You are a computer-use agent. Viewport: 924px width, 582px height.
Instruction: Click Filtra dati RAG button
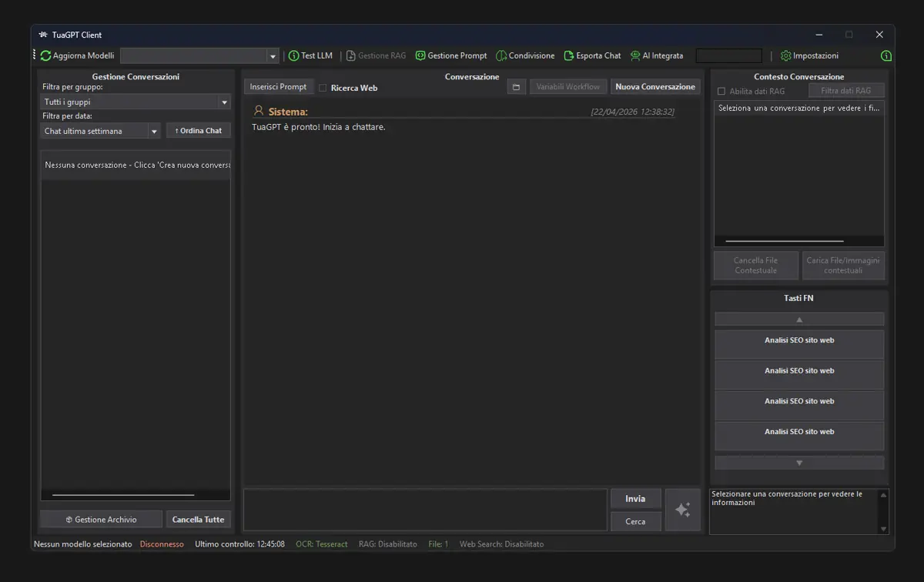(x=846, y=91)
